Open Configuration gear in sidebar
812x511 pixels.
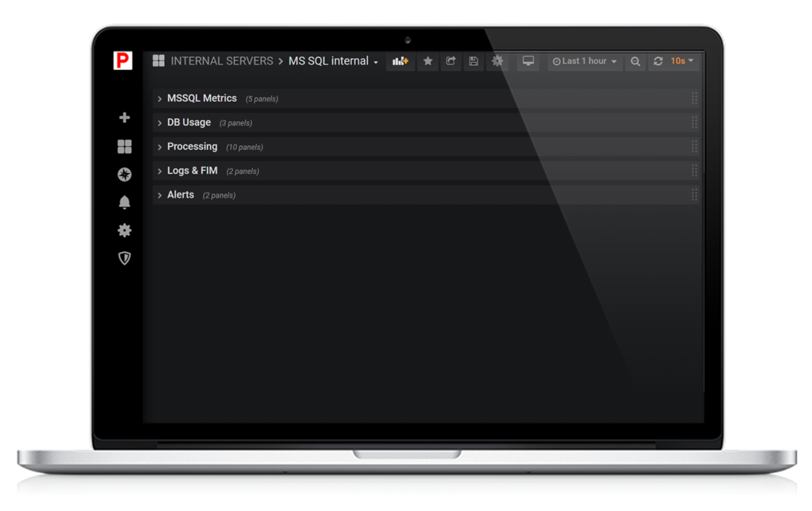(124, 230)
